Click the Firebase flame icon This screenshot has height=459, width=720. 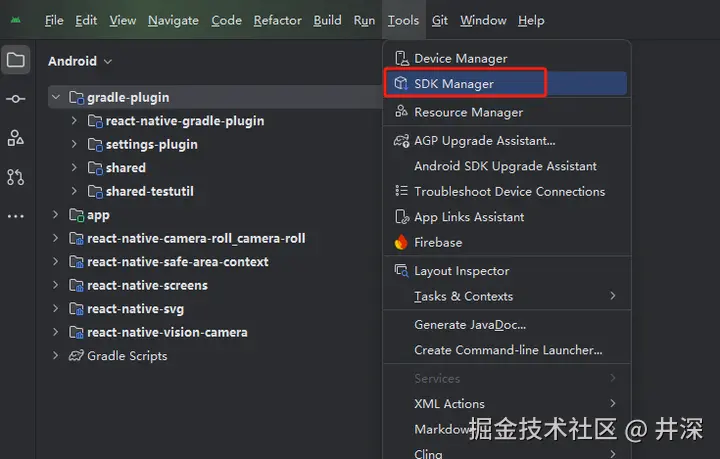coord(401,242)
